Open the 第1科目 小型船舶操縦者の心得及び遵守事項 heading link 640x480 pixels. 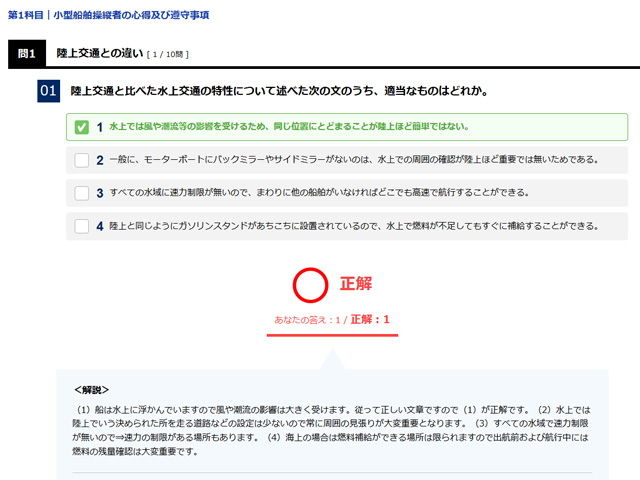[109, 15]
